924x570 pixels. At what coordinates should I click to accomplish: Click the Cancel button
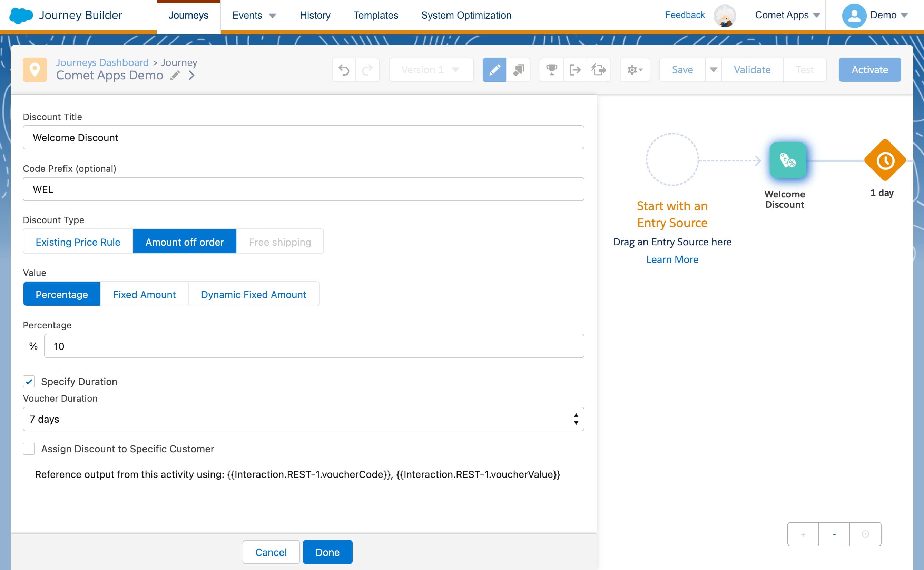point(271,552)
